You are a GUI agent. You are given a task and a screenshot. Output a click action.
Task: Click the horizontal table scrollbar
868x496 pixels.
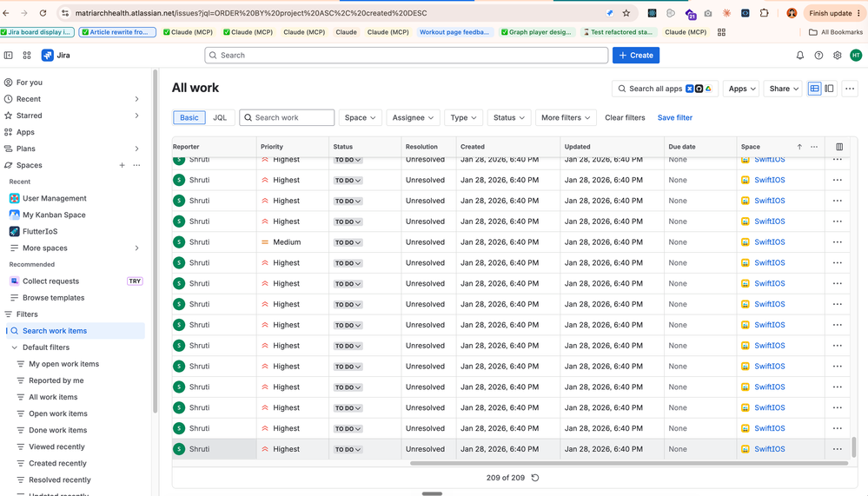pyautogui.click(x=629, y=463)
